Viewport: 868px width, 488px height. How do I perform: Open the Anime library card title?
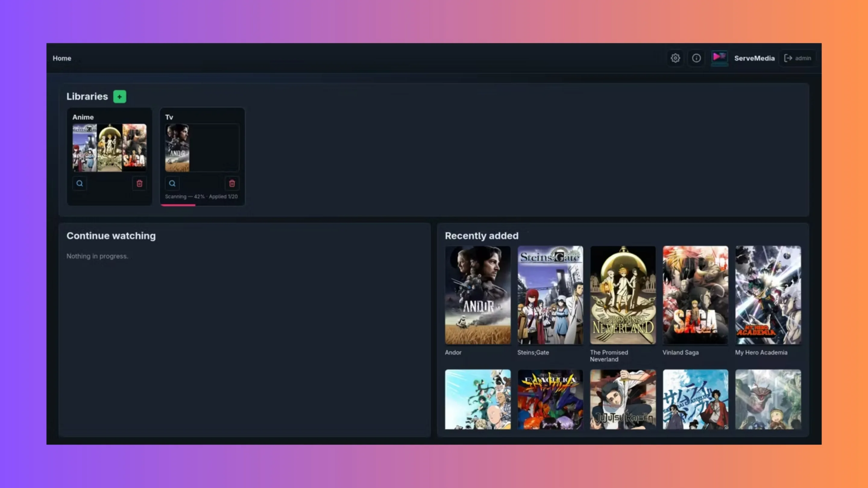83,117
